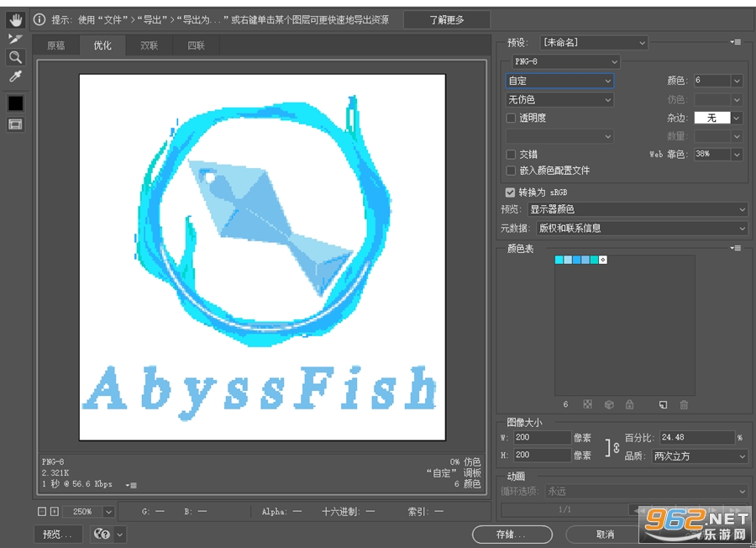
Task: Open the 品质 两次立方 dropdown
Action: (x=700, y=456)
